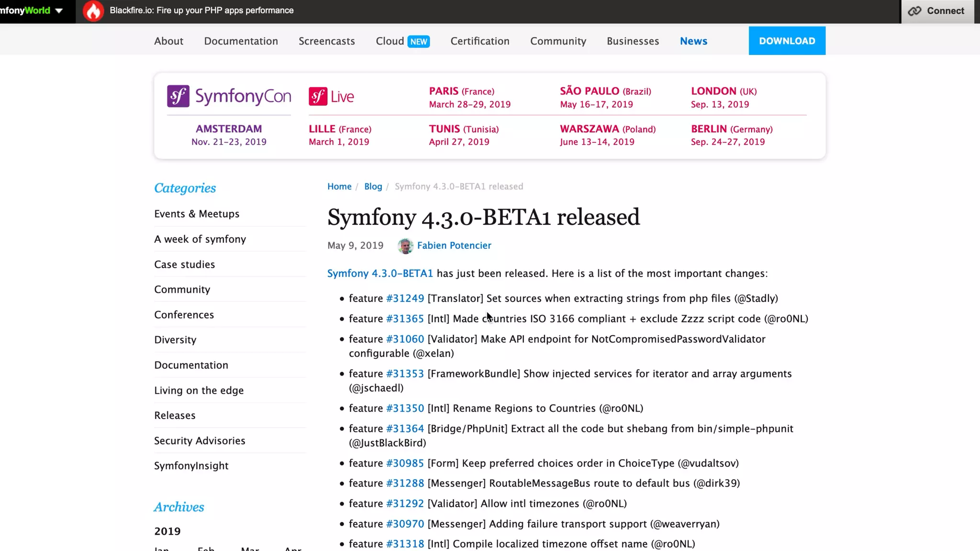Viewport: 980px width, 551px height.
Task: Click Fabien Potencier's avatar photo
Action: 405,246
